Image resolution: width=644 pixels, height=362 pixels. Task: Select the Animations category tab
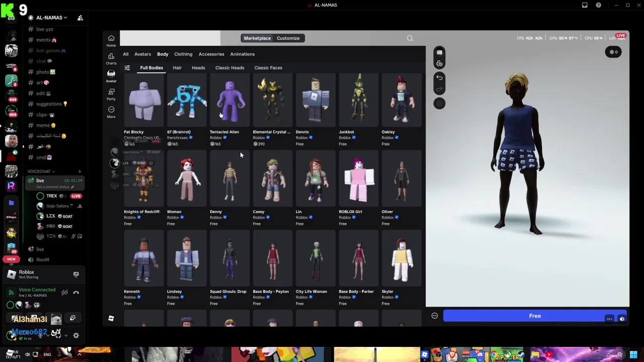[x=243, y=54]
